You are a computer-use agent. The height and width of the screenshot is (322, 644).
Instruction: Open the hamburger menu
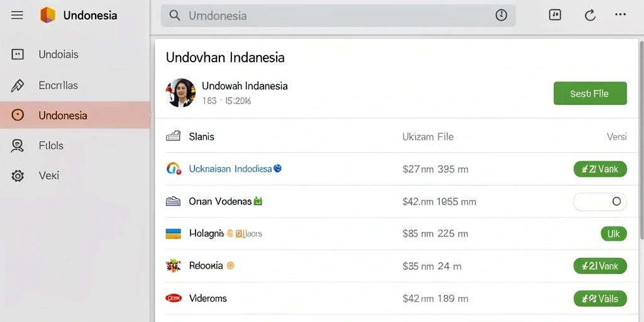17,16
